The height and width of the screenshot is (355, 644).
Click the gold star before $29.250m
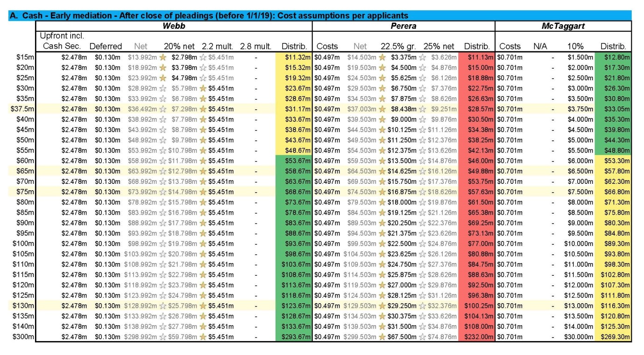coord(382,306)
